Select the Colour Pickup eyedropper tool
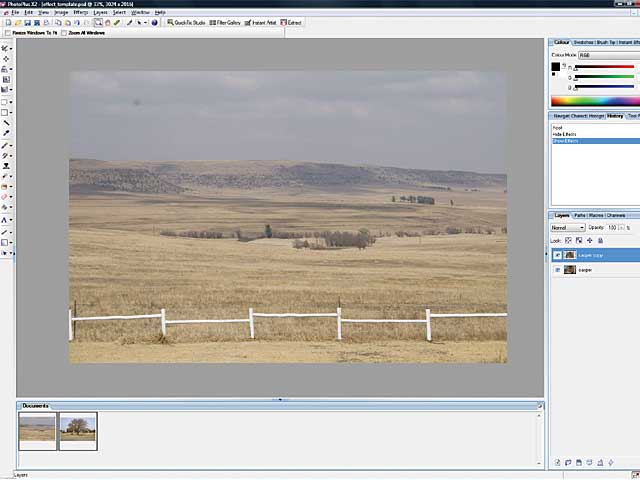The image size is (640, 480). click(x=5, y=133)
